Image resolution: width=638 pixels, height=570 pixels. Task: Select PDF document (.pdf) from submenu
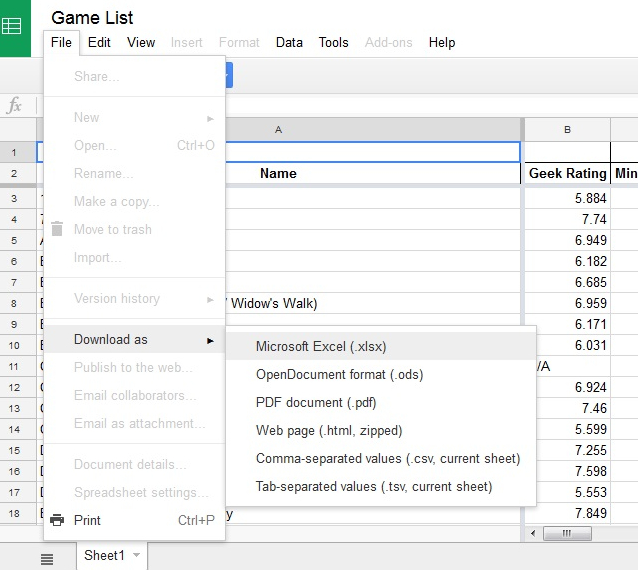[x=316, y=403]
